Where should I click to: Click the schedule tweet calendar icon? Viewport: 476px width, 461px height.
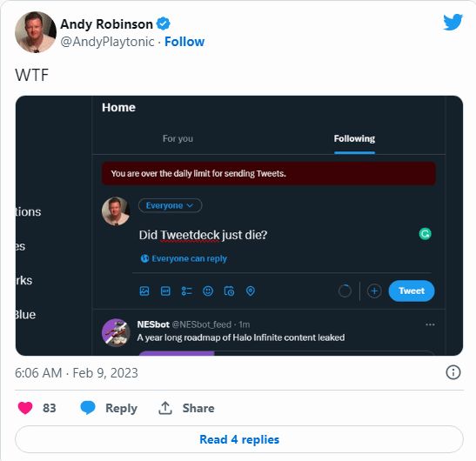(229, 291)
